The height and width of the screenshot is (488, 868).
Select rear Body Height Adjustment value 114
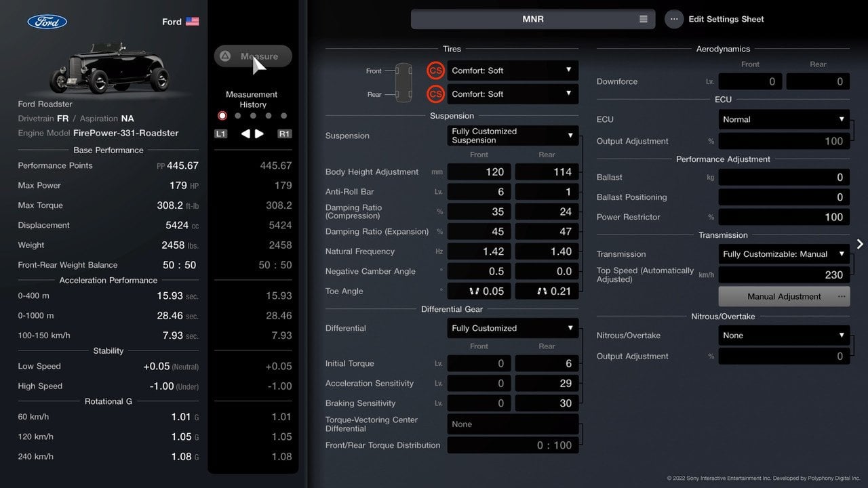pos(547,172)
